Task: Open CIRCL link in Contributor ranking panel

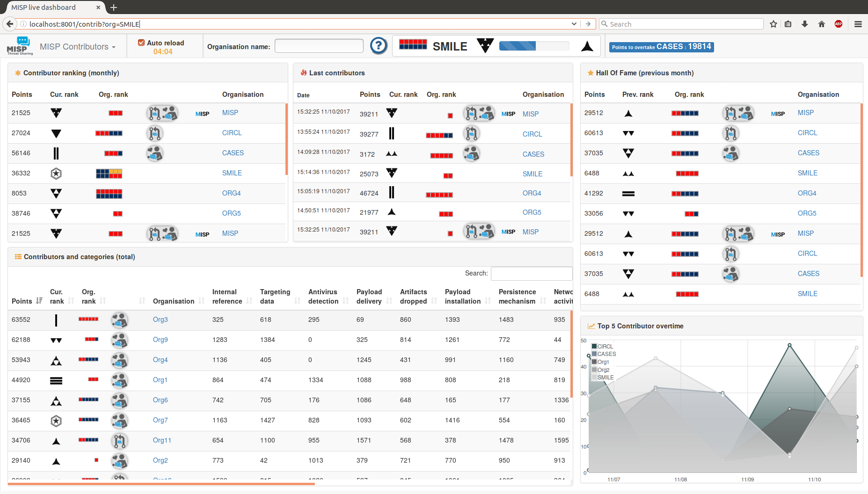Action: tap(232, 133)
